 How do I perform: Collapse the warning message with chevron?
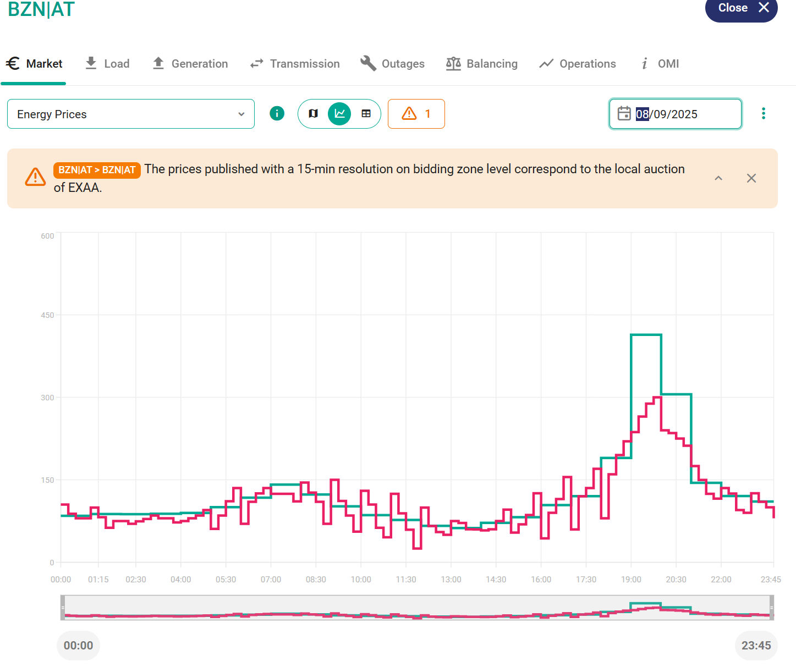pos(718,178)
